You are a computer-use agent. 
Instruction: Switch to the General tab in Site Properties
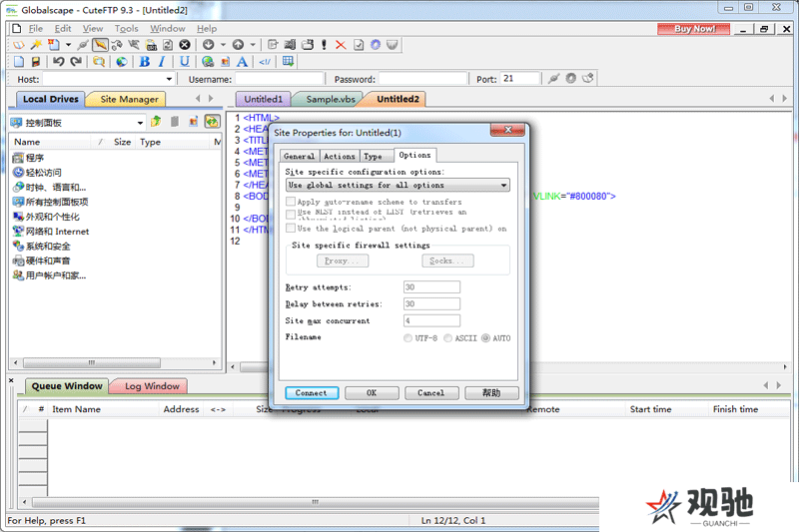click(299, 157)
